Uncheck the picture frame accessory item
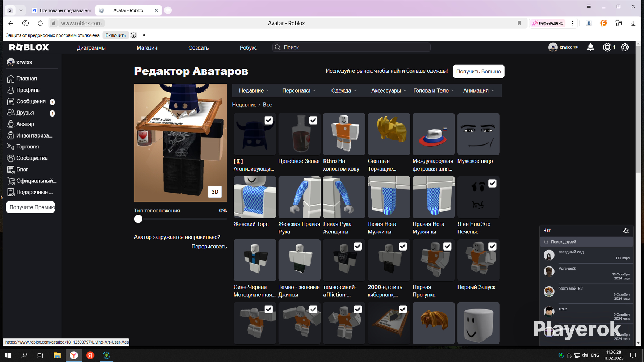 [x=403, y=310]
